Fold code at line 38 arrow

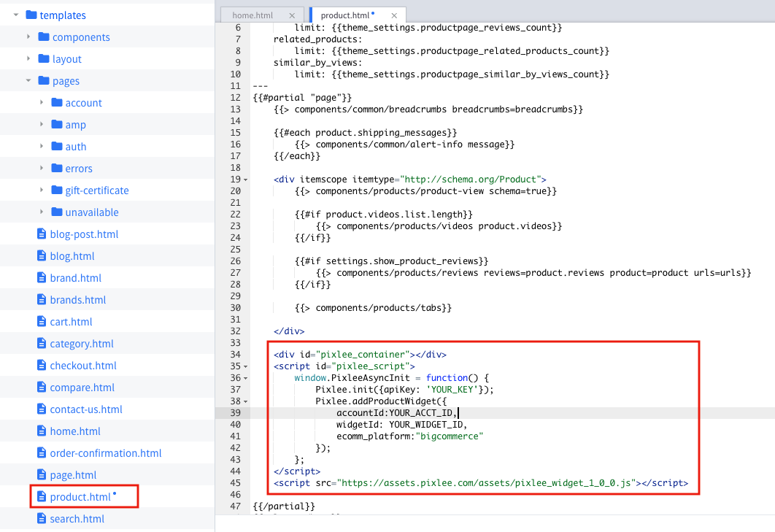coord(246,401)
